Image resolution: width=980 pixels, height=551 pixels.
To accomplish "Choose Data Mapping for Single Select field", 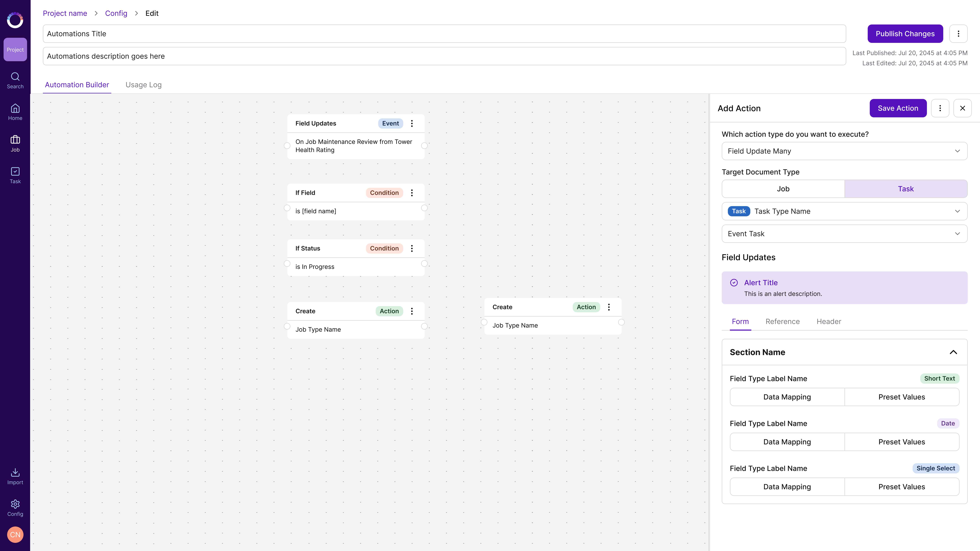I will pos(787,487).
